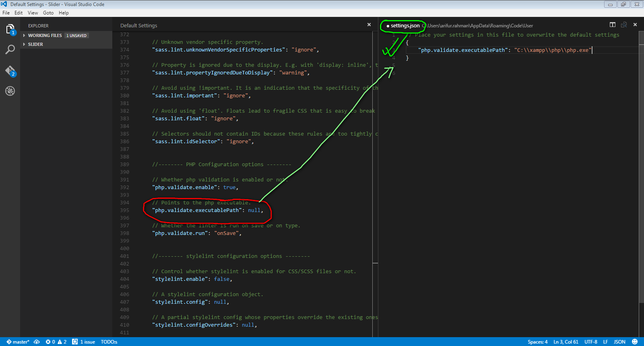Click the '1 issue' status bar item

84,342
